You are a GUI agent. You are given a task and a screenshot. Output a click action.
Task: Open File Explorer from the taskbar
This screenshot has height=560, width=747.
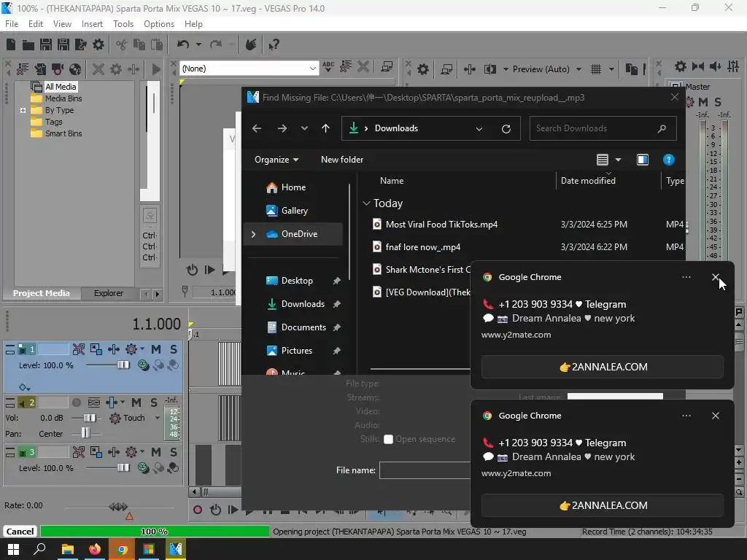tap(68, 549)
